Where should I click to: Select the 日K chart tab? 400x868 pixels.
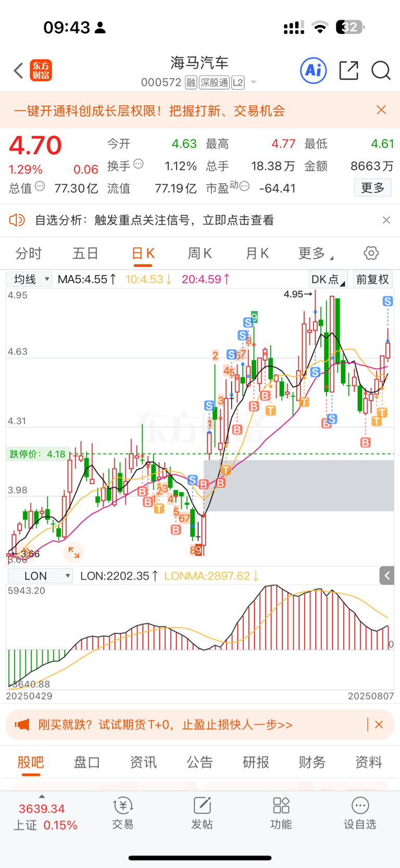(x=143, y=253)
